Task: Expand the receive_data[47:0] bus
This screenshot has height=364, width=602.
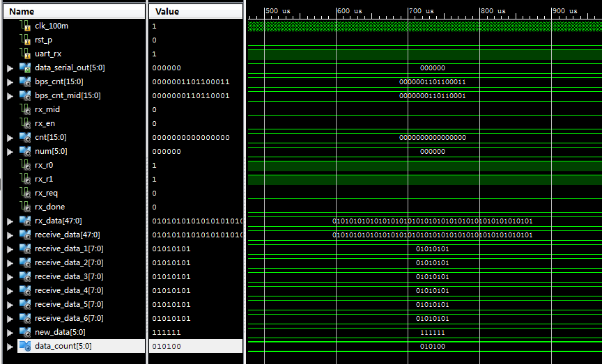Action: coord(10,235)
